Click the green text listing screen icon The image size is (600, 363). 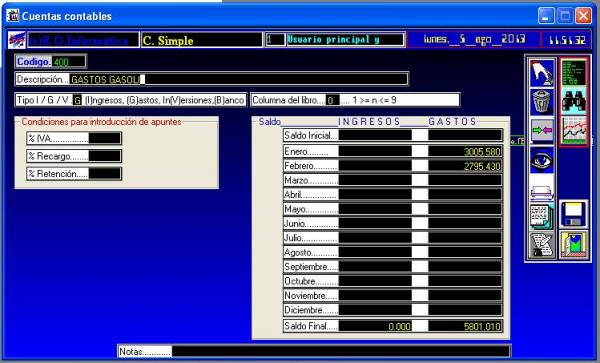[574, 73]
